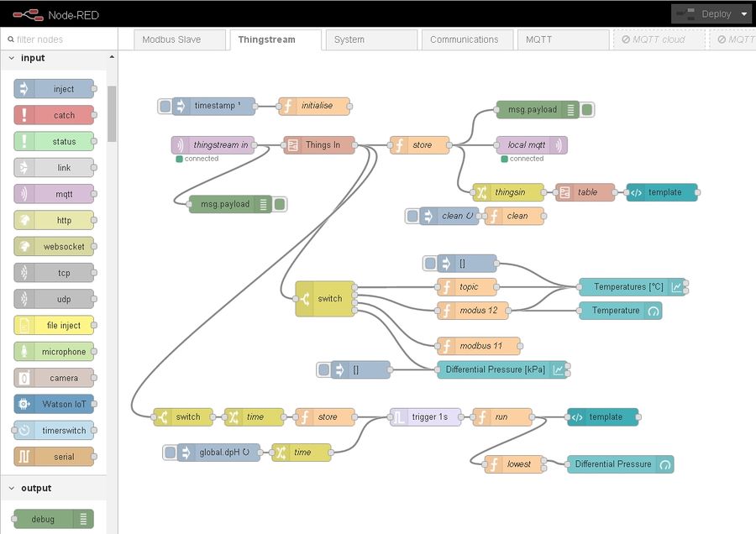Image resolution: width=756 pixels, height=534 pixels.
Task: Select the camera palette node
Action: (54, 378)
